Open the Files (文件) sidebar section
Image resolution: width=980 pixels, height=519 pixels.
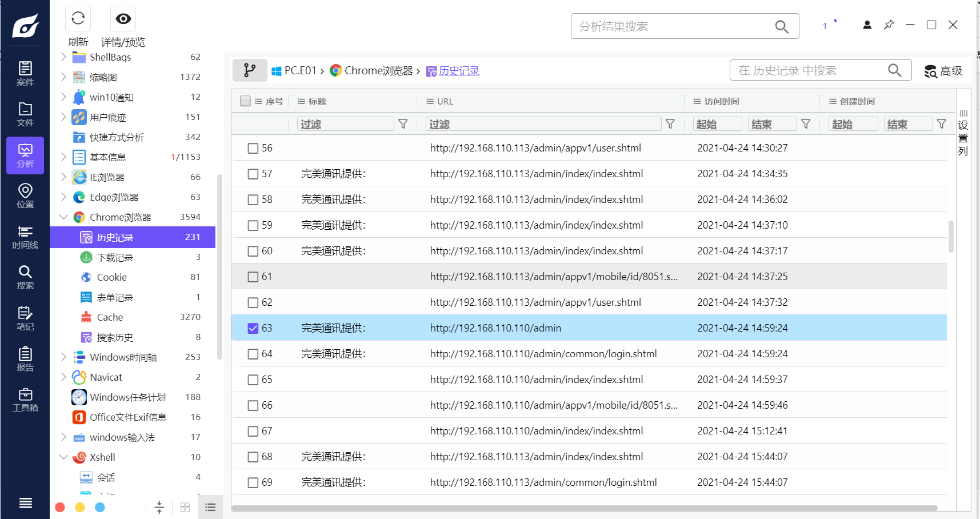point(25,114)
